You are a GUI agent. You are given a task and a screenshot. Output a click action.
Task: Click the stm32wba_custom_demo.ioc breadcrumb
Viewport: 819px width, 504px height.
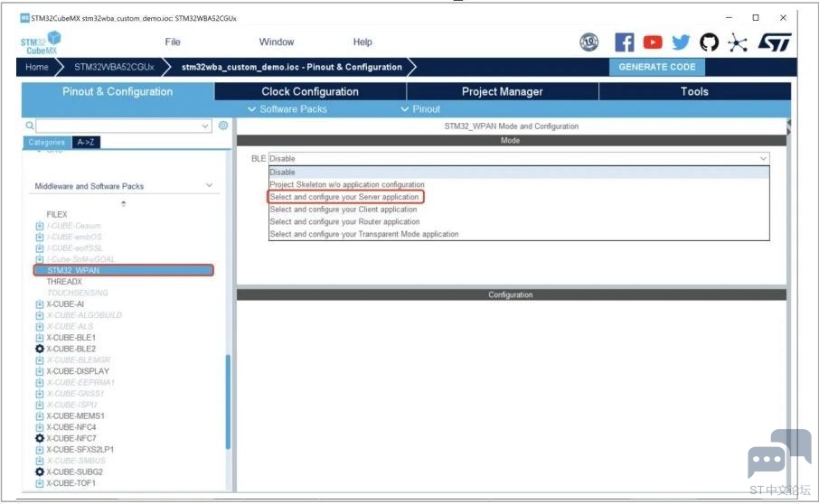click(x=292, y=67)
